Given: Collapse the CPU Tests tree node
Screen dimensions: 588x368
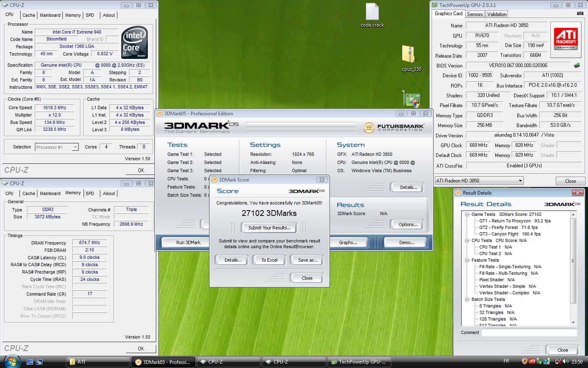Looking at the screenshot, I should [467, 240].
